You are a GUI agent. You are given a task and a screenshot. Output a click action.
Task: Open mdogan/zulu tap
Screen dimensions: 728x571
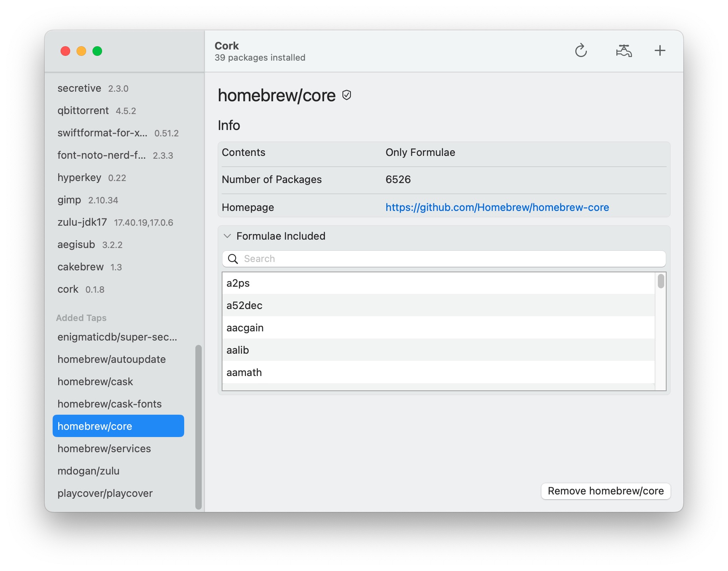click(118, 471)
